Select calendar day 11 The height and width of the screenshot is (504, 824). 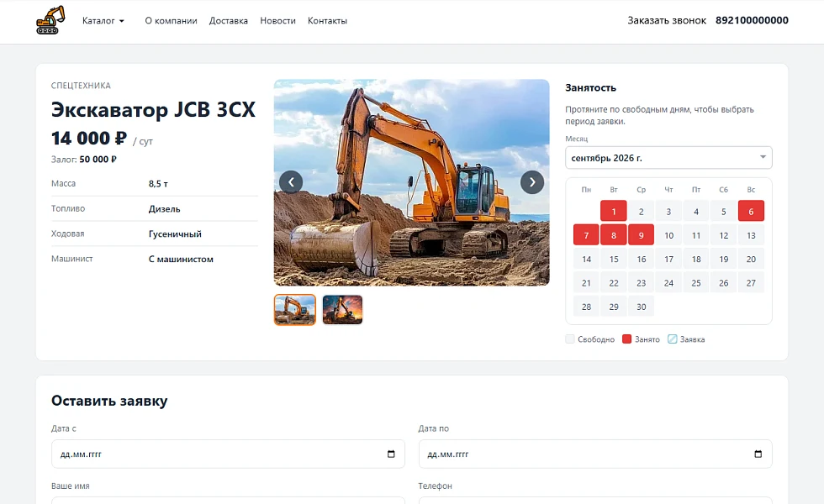pyautogui.click(x=696, y=235)
